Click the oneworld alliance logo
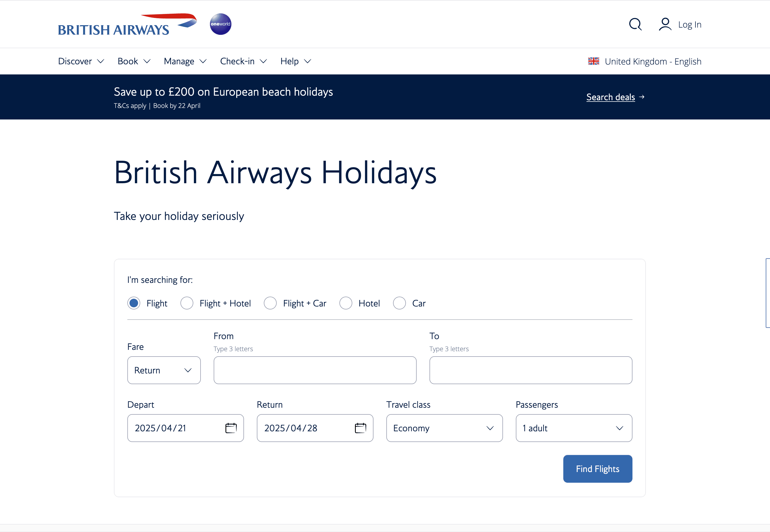The height and width of the screenshot is (532, 770). point(220,24)
